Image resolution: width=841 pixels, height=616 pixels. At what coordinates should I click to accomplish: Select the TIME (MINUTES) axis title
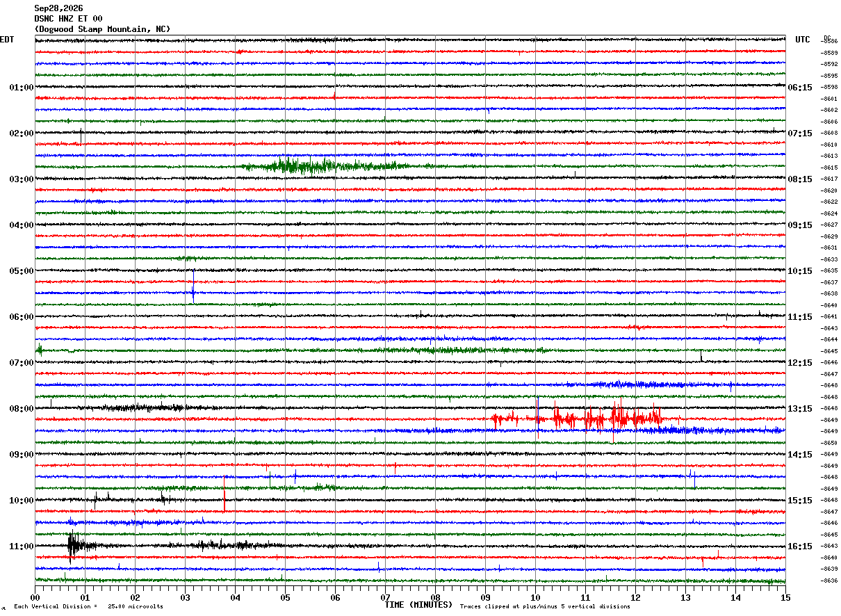click(x=418, y=605)
